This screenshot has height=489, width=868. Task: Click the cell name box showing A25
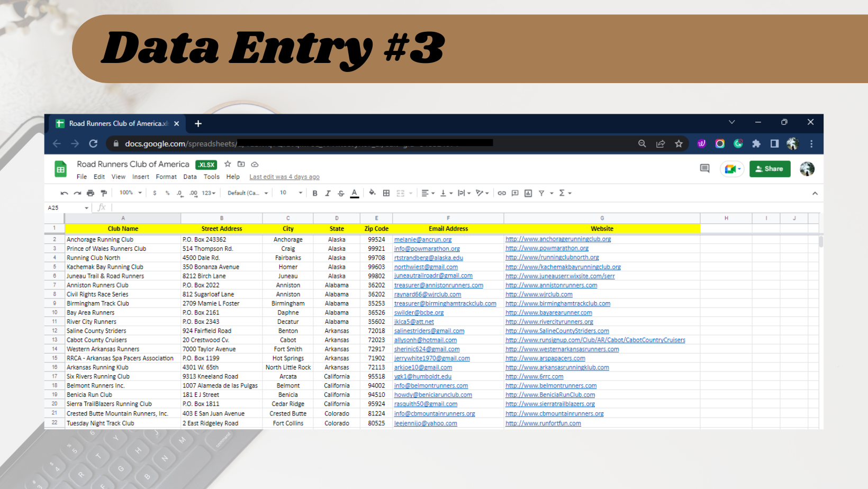coord(68,208)
